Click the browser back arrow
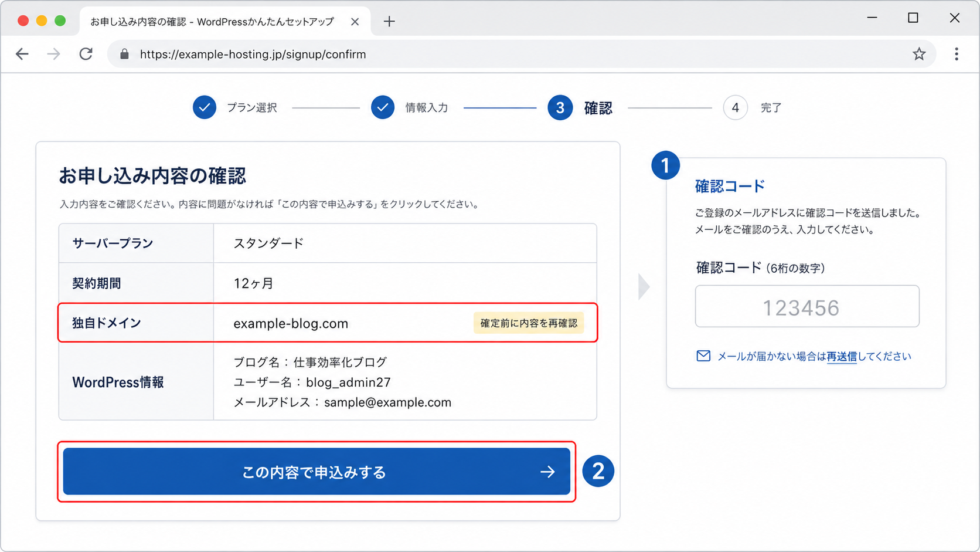The width and height of the screenshot is (980, 552). [22, 54]
